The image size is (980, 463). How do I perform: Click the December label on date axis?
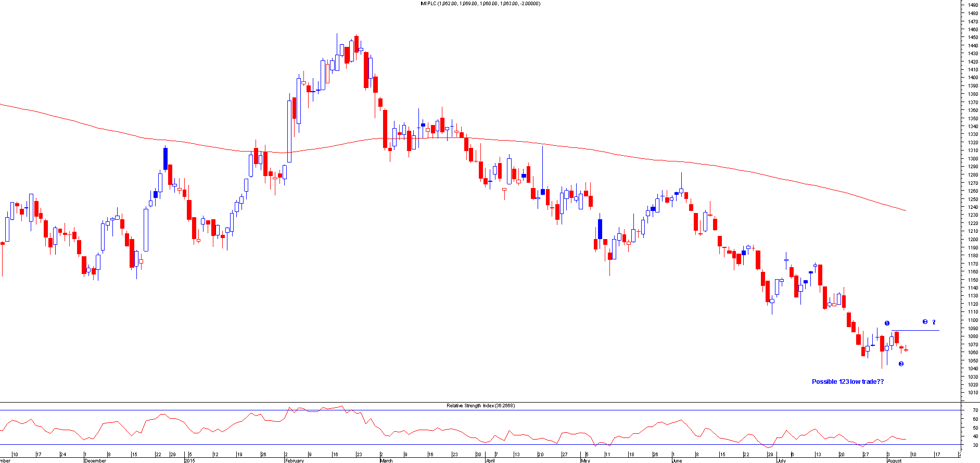[x=95, y=460]
